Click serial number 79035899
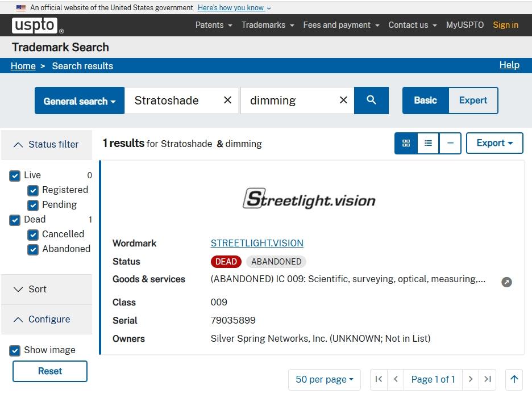Viewport: 532px width, 394px height. [x=233, y=320]
